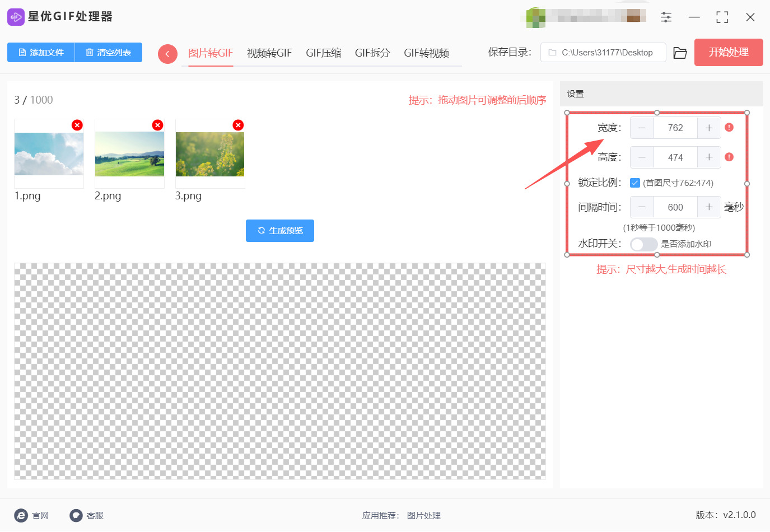Viewport: 770px width, 532px height.
Task: Click the width warning info icon
Action: tap(729, 127)
